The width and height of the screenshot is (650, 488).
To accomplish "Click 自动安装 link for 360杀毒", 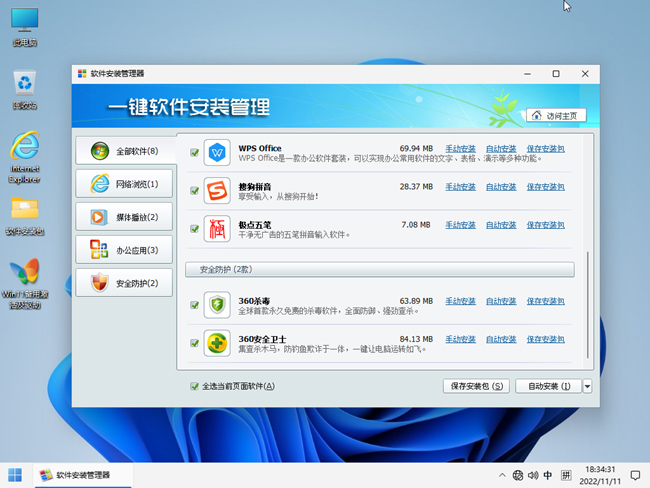I will [501, 301].
